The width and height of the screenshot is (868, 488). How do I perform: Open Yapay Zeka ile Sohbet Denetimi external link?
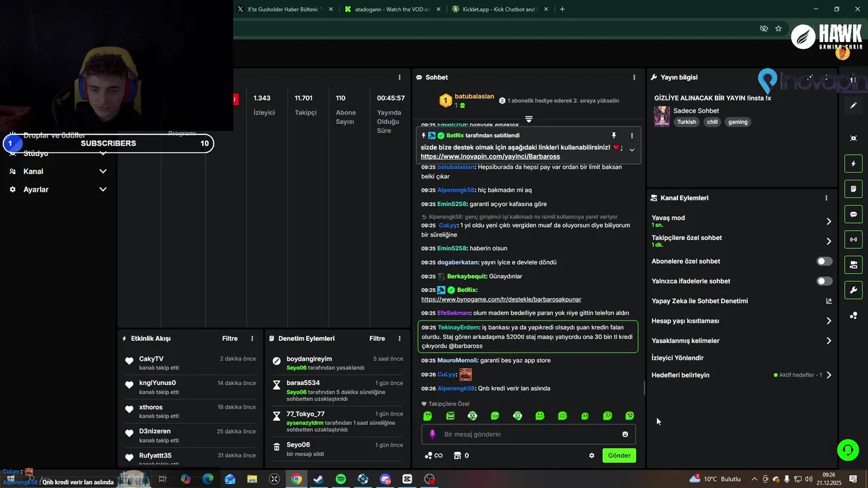coord(829,301)
